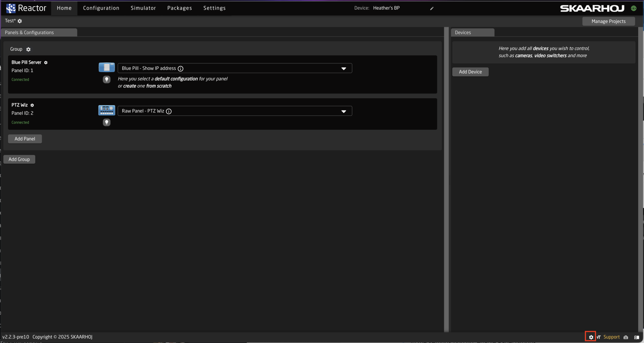The height and width of the screenshot is (343, 644).
Task: Click the Add Group button
Action: tap(19, 159)
